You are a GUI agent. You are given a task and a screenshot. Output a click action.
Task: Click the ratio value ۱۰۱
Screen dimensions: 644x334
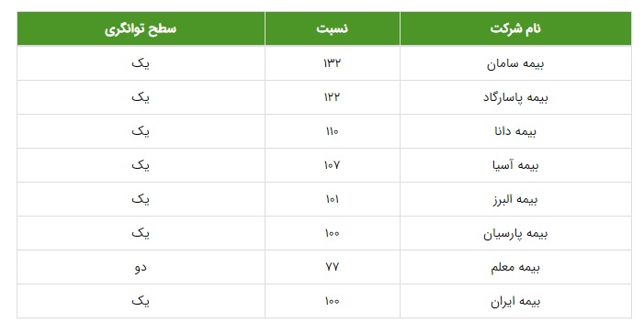click(x=333, y=199)
